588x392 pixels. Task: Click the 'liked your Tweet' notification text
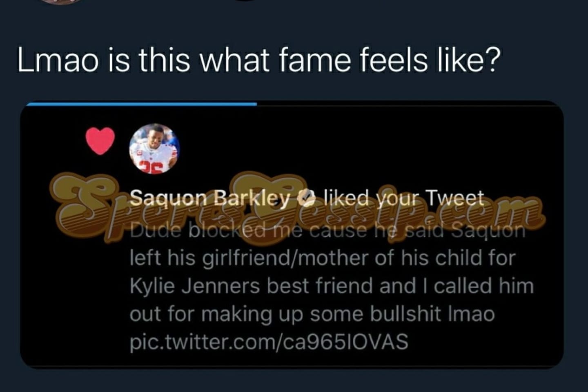pos(403,198)
